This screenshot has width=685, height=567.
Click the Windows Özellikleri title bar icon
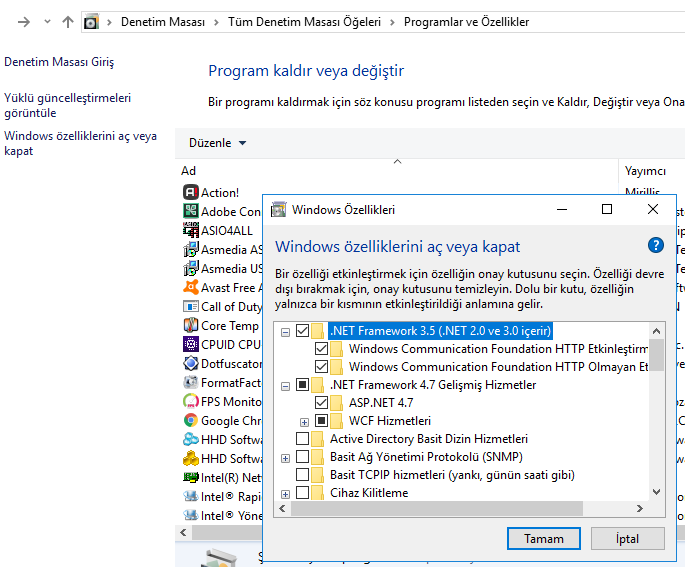pyautogui.click(x=278, y=210)
